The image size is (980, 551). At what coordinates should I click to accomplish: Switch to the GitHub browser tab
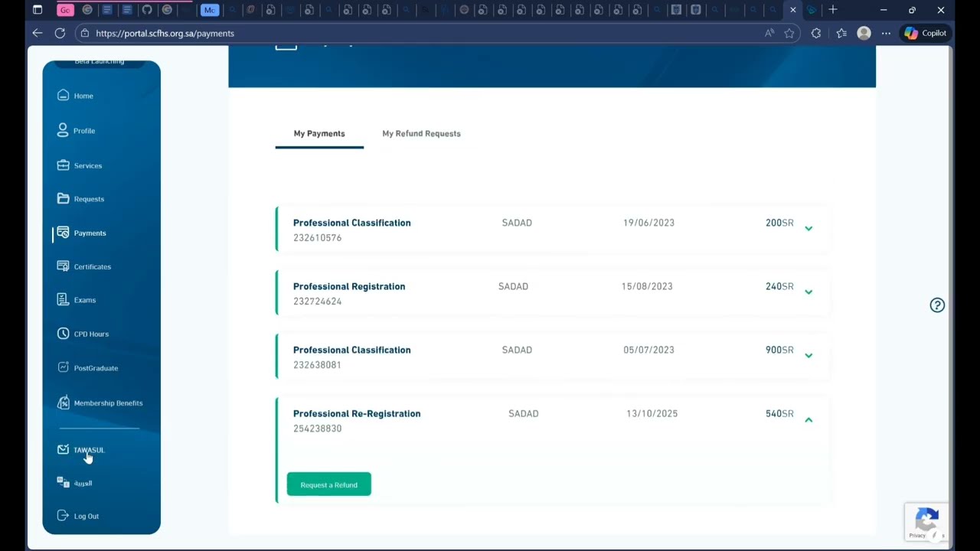147,10
